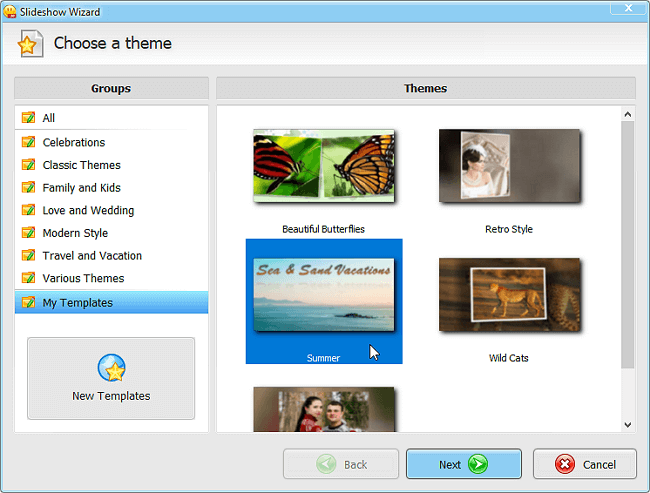Select the Love and Wedding label
This screenshot has width=650, height=493.
pyautogui.click(x=88, y=211)
